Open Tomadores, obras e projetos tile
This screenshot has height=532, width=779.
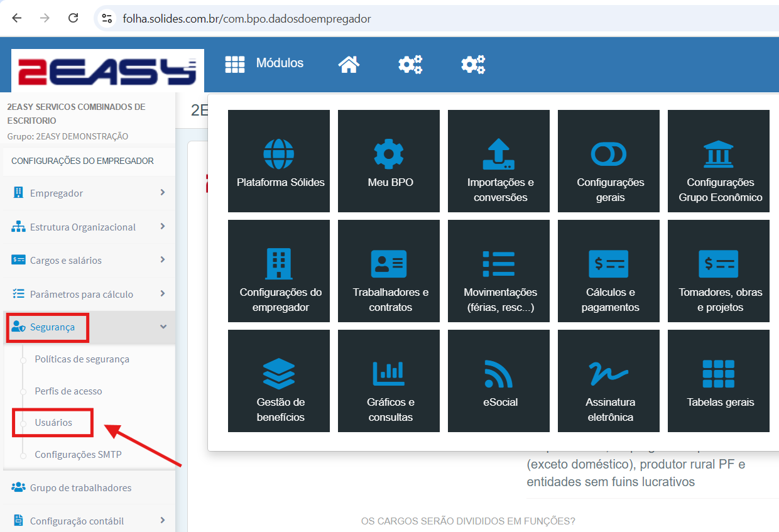719,271
